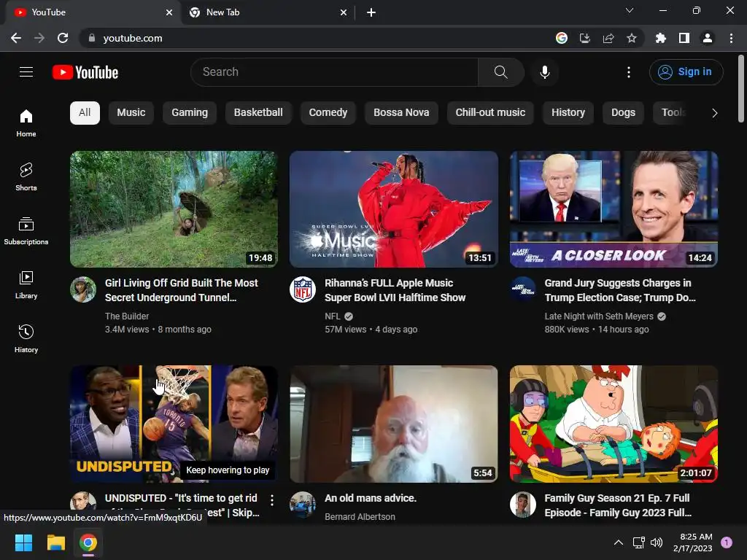Viewport: 747px width, 560px height.
Task: Open the History sidebar item
Action: click(x=26, y=338)
